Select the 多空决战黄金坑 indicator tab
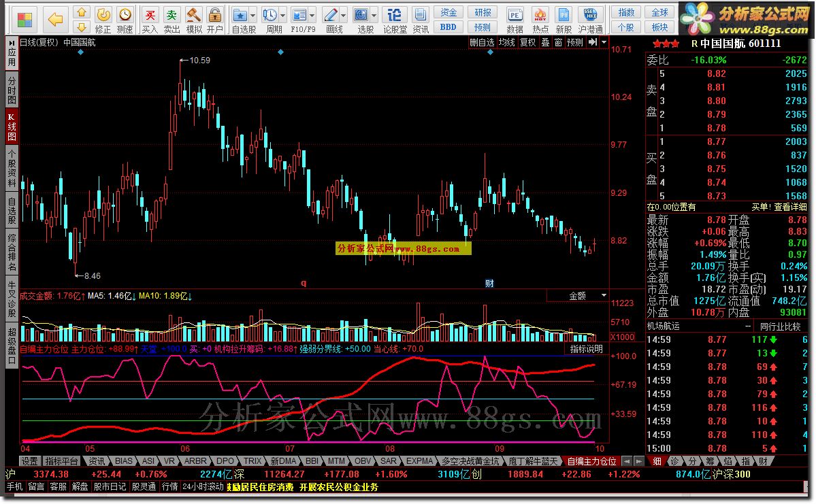The image size is (816, 504). coord(470,461)
